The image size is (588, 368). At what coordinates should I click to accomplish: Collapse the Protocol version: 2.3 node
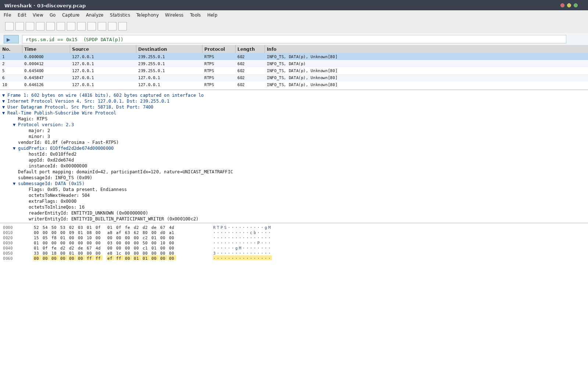(x=14, y=125)
